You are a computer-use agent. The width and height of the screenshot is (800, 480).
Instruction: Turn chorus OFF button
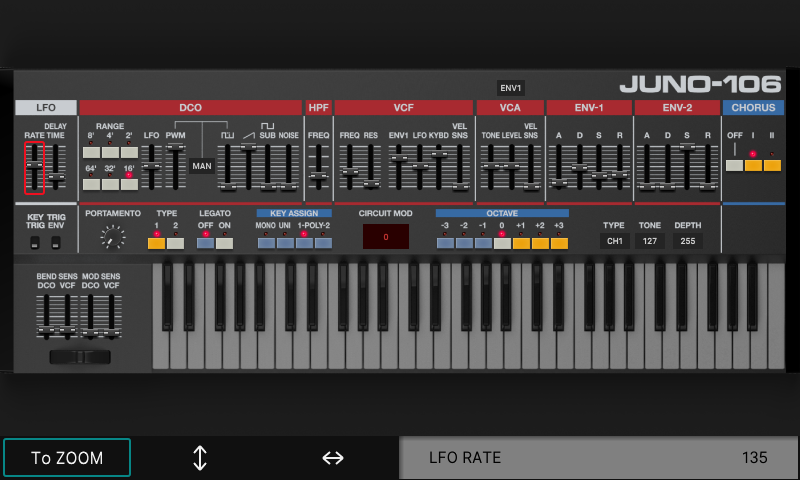click(x=734, y=165)
